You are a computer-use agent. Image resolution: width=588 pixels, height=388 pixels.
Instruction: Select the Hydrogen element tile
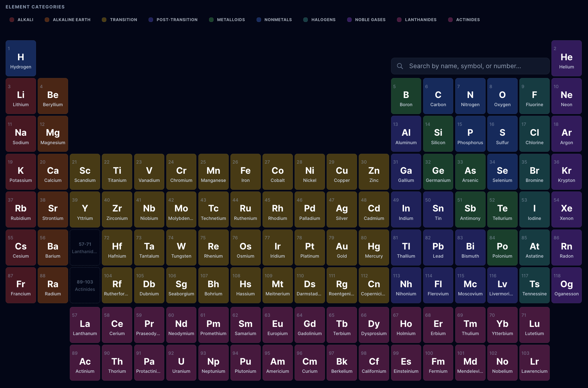click(21, 58)
